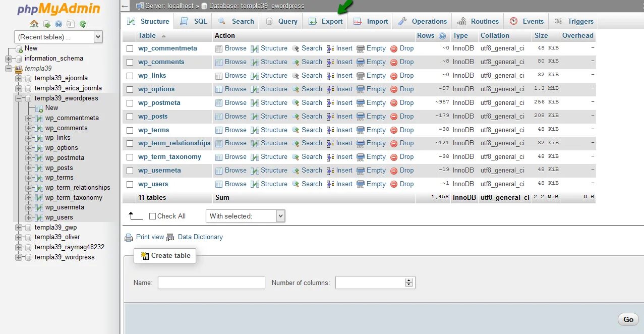
Task: Tick the wp_comments row checkbox
Action: [x=130, y=63]
